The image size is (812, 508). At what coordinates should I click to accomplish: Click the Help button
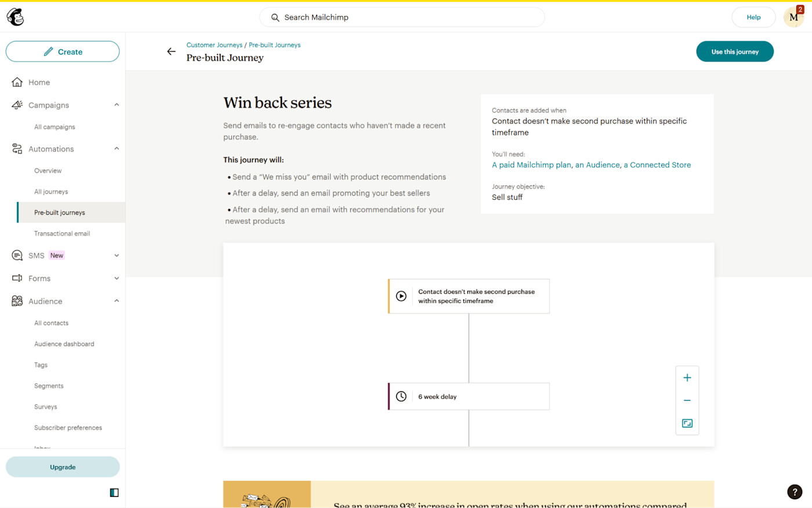(x=753, y=17)
